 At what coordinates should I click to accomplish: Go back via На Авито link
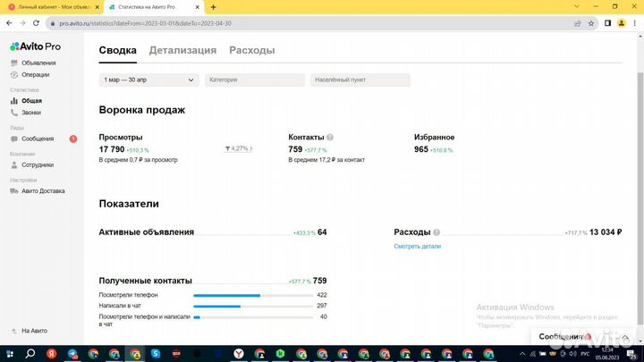coord(34,331)
